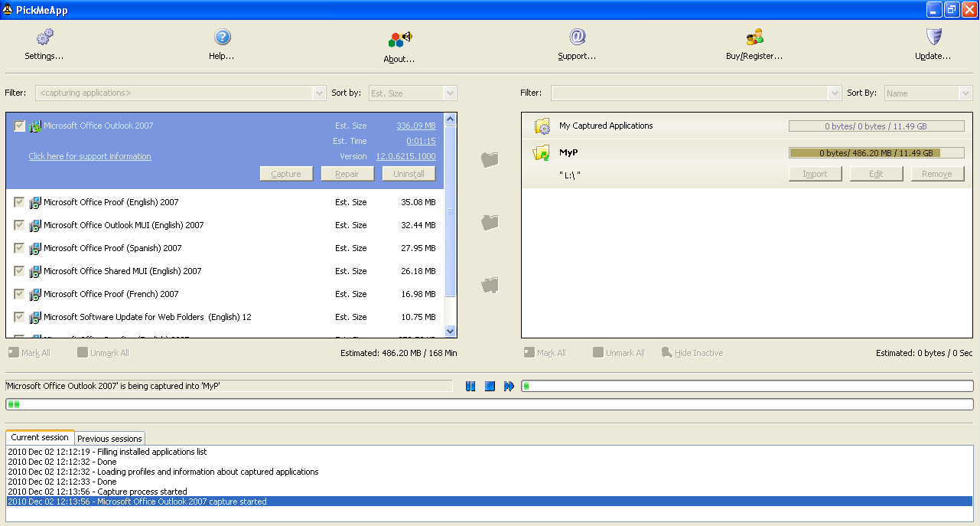The image size is (980, 526).
Task: Toggle the Microsoft Office Outlook 2007 checkbox
Action: click(x=19, y=126)
